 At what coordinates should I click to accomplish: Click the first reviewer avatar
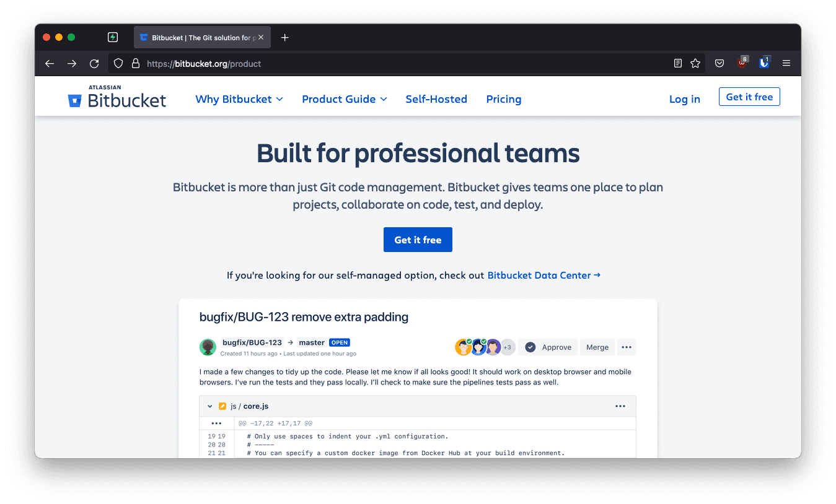[x=463, y=347]
